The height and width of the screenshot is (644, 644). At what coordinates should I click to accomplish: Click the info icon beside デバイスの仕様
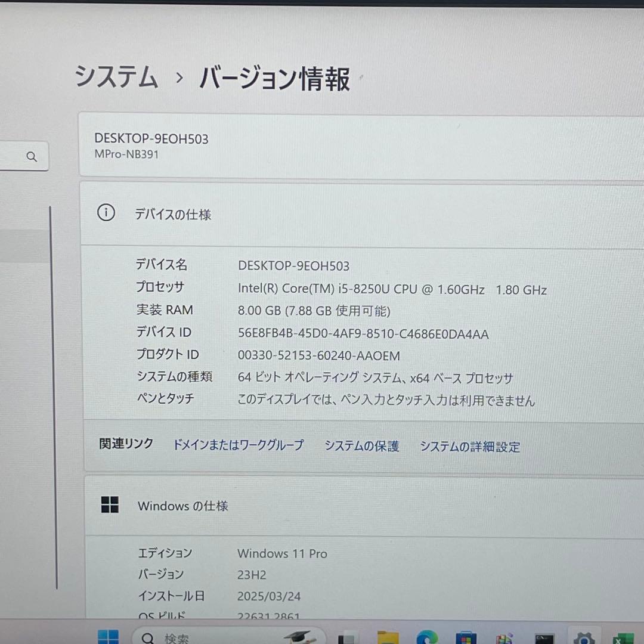(x=106, y=213)
